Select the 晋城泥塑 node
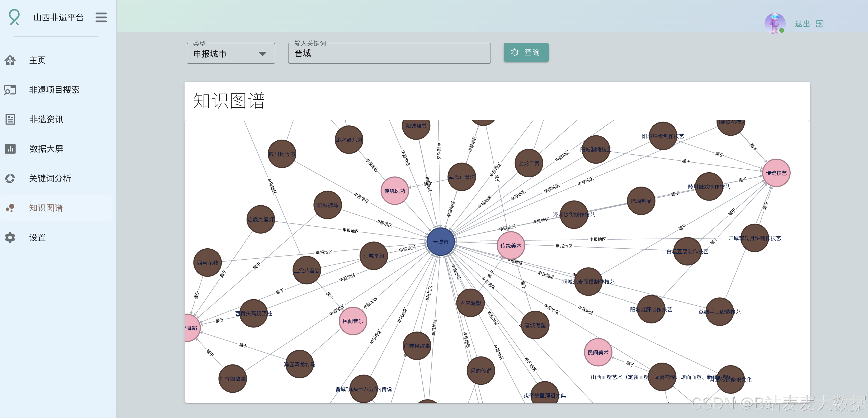Viewport: 868px width, 418px height. (x=535, y=325)
